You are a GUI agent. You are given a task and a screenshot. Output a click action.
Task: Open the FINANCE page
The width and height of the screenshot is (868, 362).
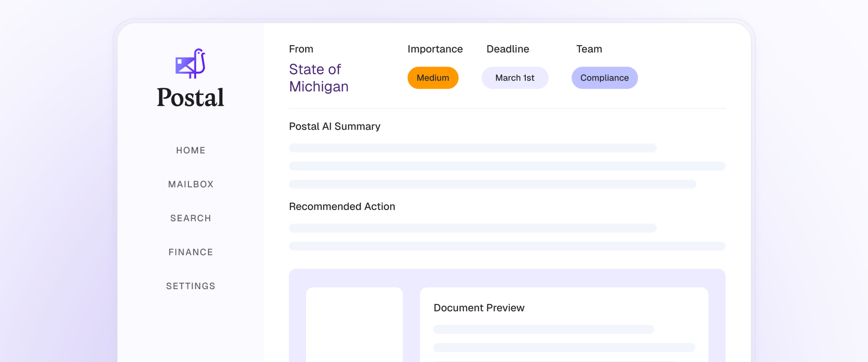point(191,252)
